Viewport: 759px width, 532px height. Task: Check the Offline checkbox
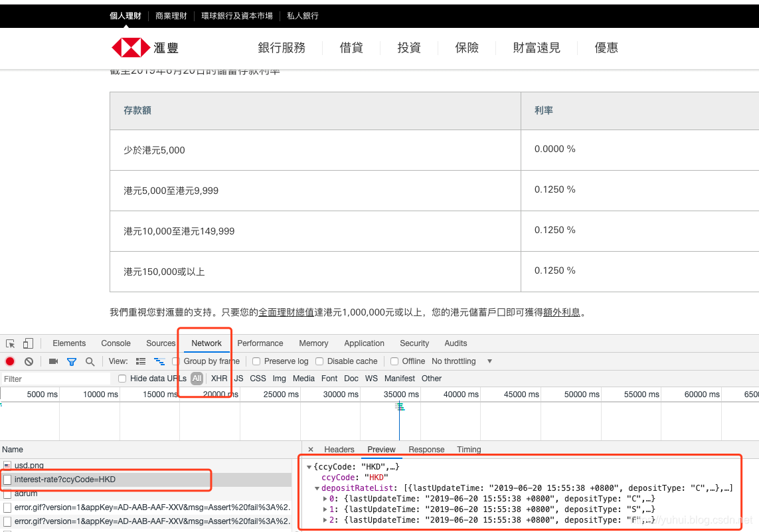tap(394, 361)
